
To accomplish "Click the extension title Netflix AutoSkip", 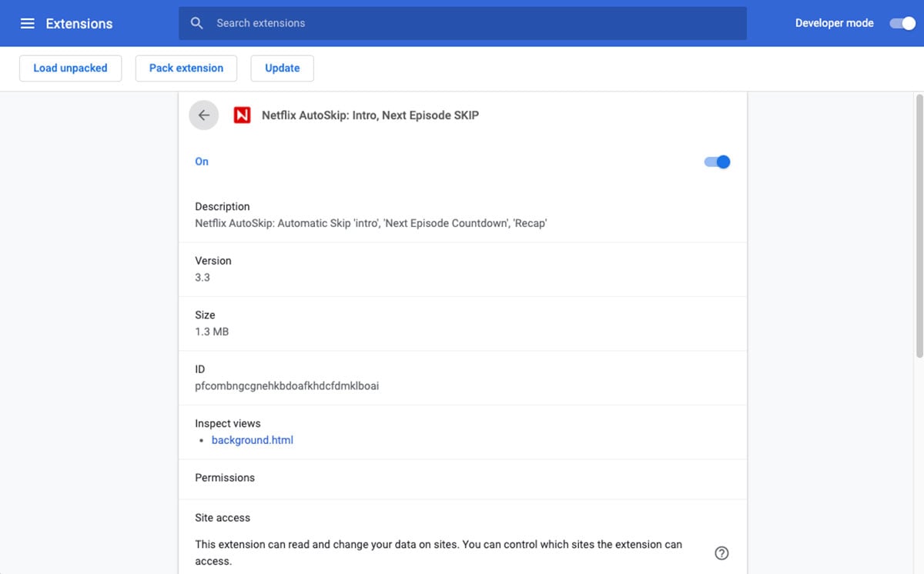I will tap(370, 115).
